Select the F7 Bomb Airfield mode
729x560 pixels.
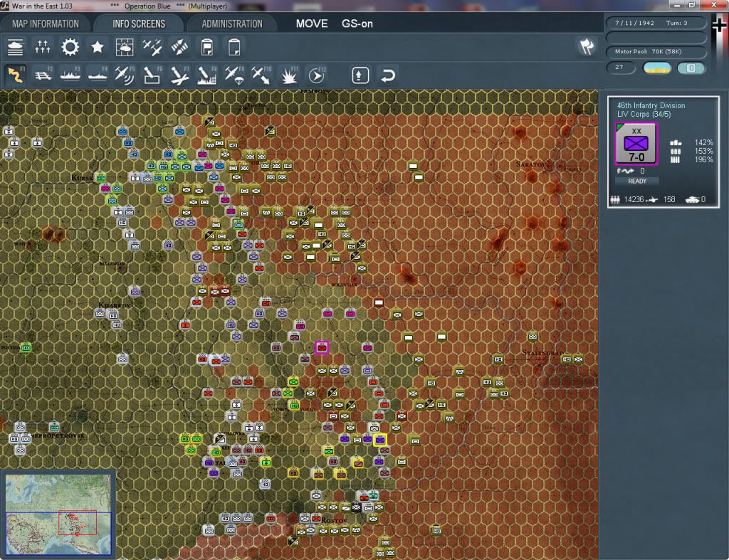[179, 75]
